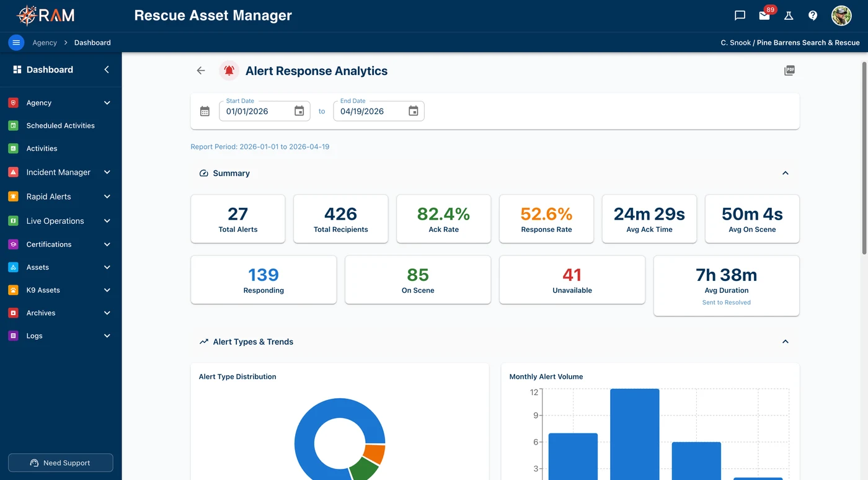Expand the Assets chevron
The height and width of the screenshot is (480, 868).
click(x=107, y=267)
